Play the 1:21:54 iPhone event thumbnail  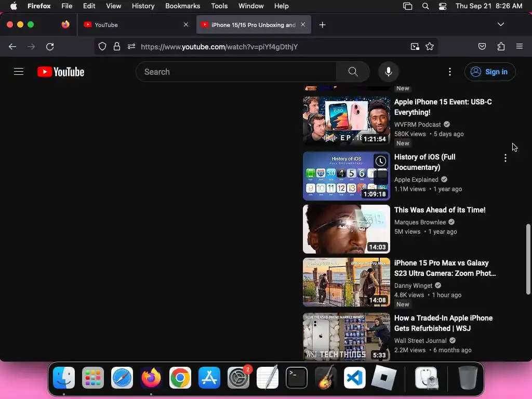pyautogui.click(x=347, y=121)
